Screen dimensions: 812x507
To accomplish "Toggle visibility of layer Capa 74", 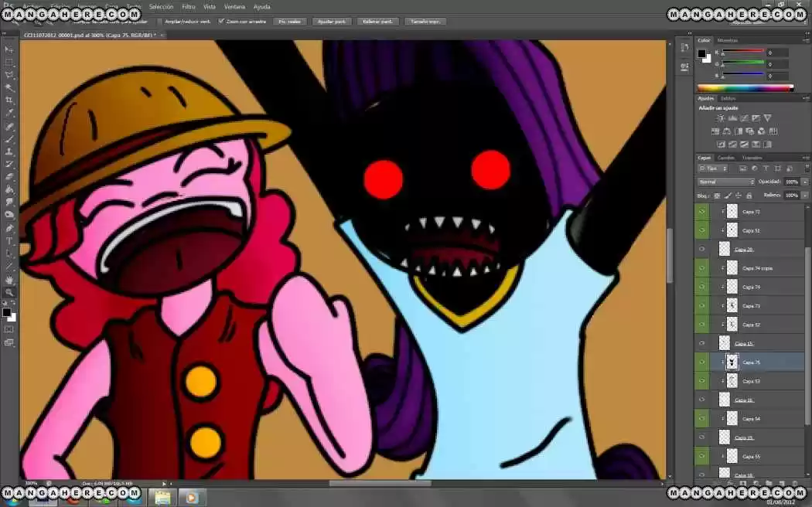I will [701, 288].
